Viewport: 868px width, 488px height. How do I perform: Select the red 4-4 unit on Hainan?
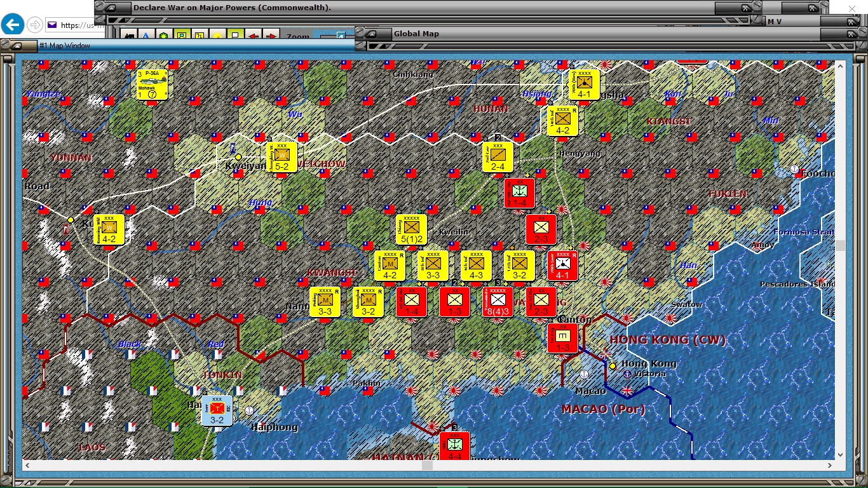click(x=455, y=446)
